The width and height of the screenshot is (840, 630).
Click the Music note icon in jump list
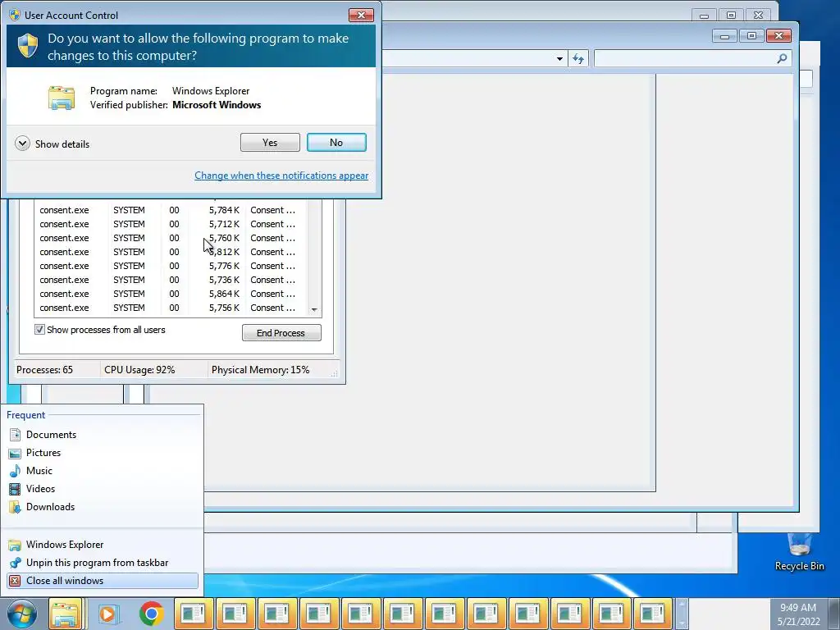pos(15,471)
